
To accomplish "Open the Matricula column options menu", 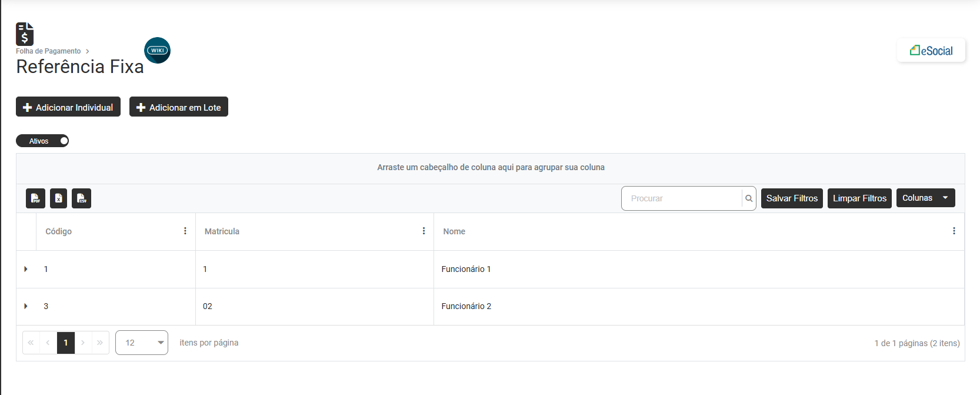I will coord(424,231).
